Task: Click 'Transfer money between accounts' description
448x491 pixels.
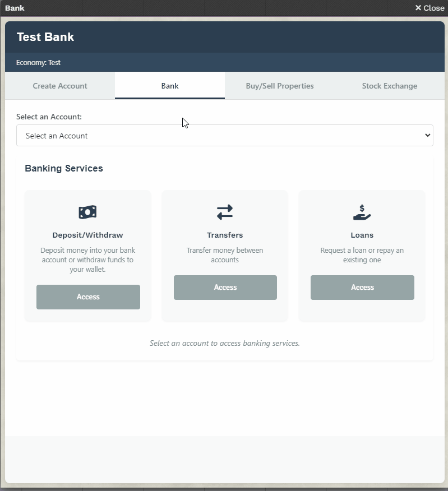Action: click(x=225, y=255)
